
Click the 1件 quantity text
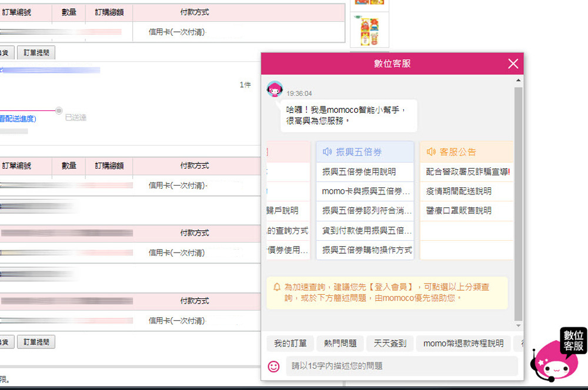coord(245,85)
